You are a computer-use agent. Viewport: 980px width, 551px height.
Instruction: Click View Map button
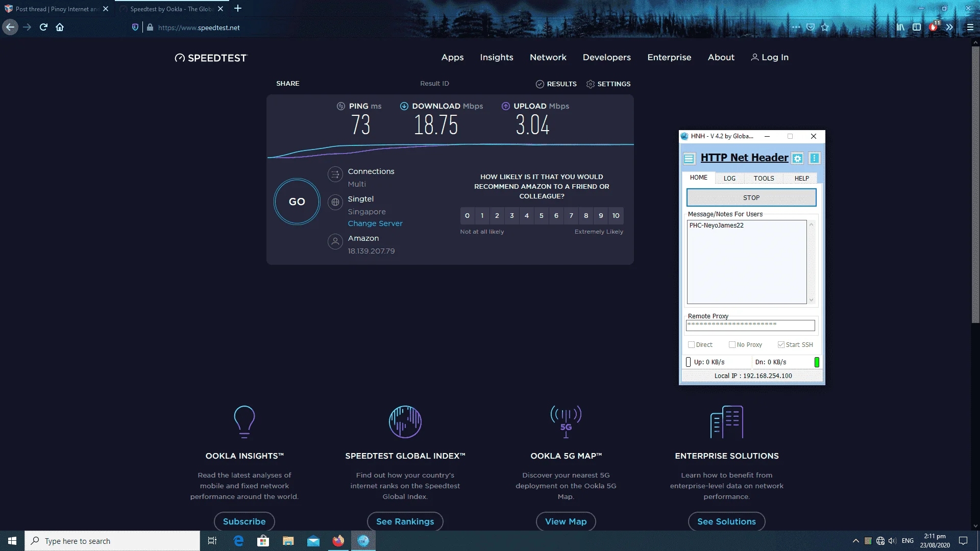point(566,521)
